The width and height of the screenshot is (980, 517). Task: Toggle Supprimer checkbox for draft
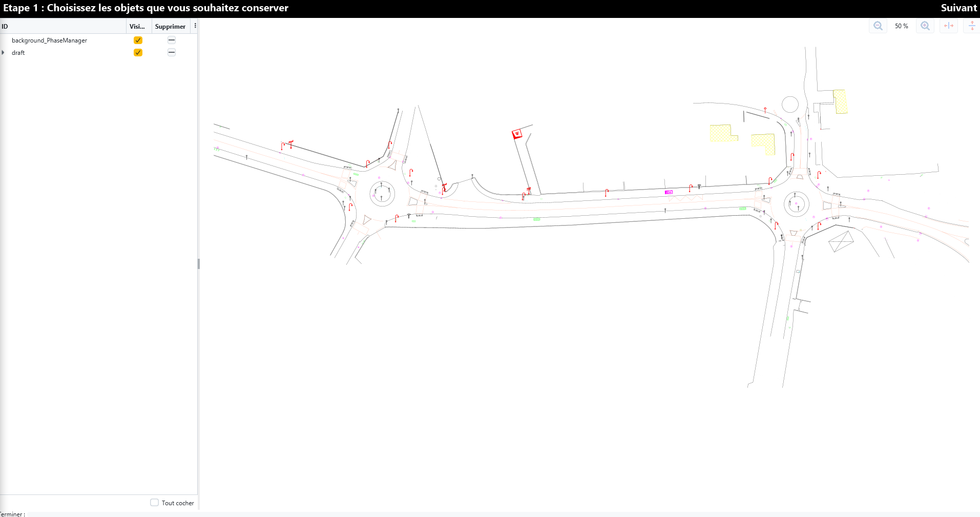coord(172,53)
